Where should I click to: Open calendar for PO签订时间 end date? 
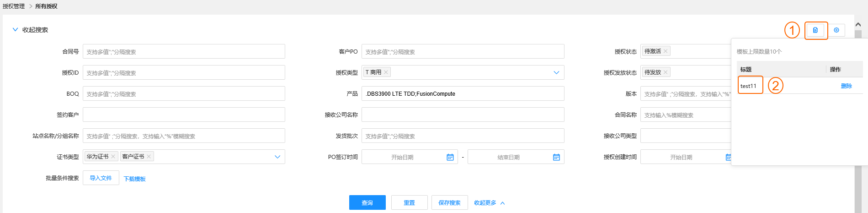[x=556, y=157]
